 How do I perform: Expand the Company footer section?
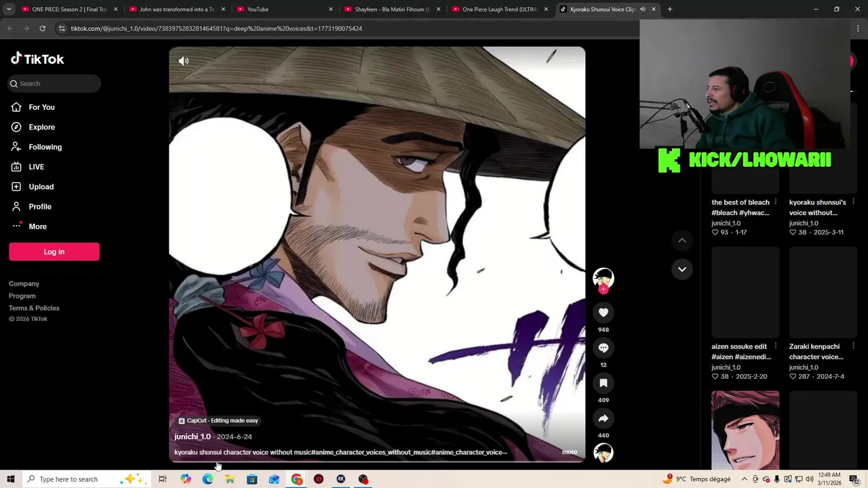(x=24, y=284)
